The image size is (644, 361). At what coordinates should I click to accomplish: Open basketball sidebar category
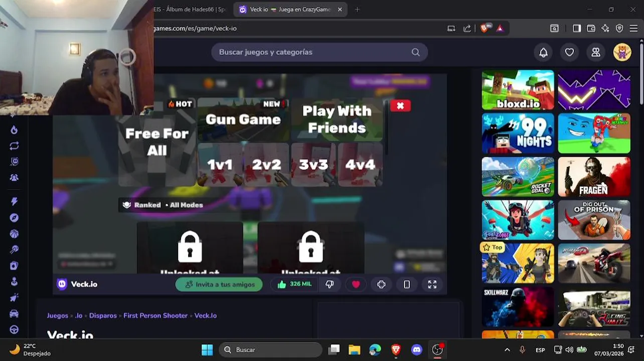14,234
